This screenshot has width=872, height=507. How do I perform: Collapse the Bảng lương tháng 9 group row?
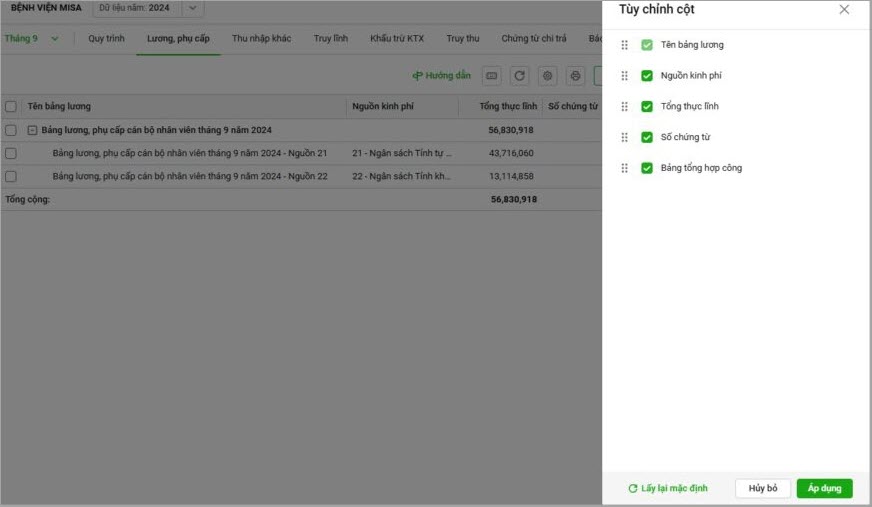pyautogui.click(x=32, y=130)
